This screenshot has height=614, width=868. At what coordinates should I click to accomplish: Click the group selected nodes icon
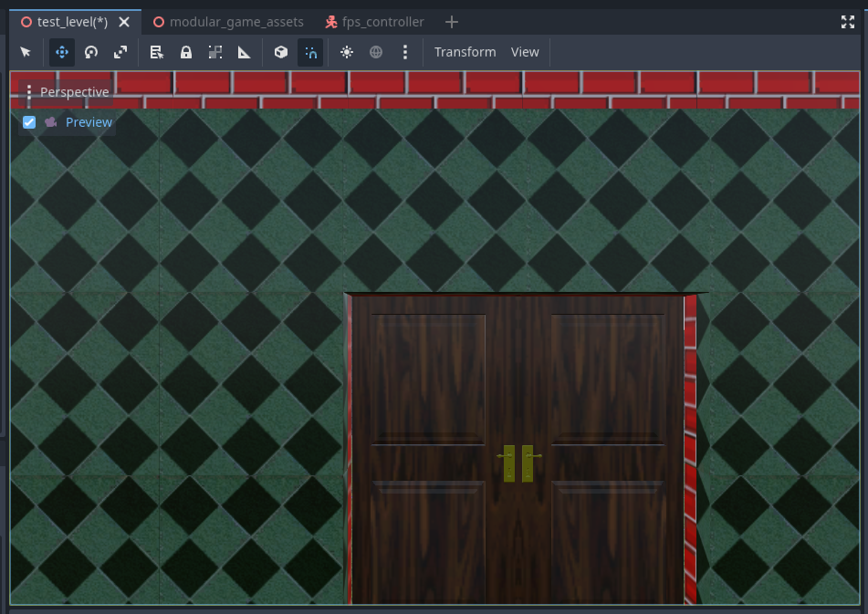[x=215, y=52]
